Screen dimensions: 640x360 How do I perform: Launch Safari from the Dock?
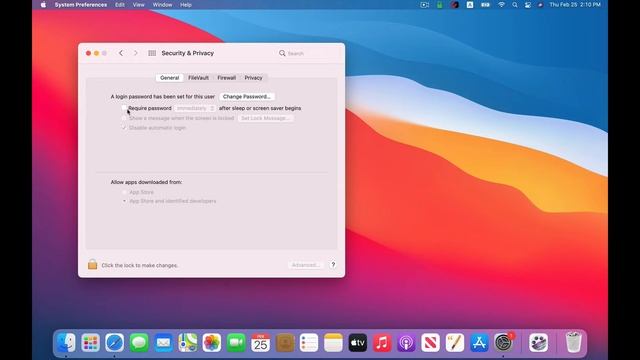[115, 342]
